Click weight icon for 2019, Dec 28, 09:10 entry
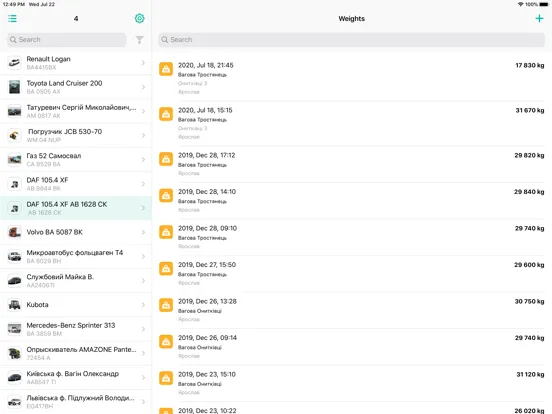This screenshot has width=552, height=414. pyautogui.click(x=166, y=232)
